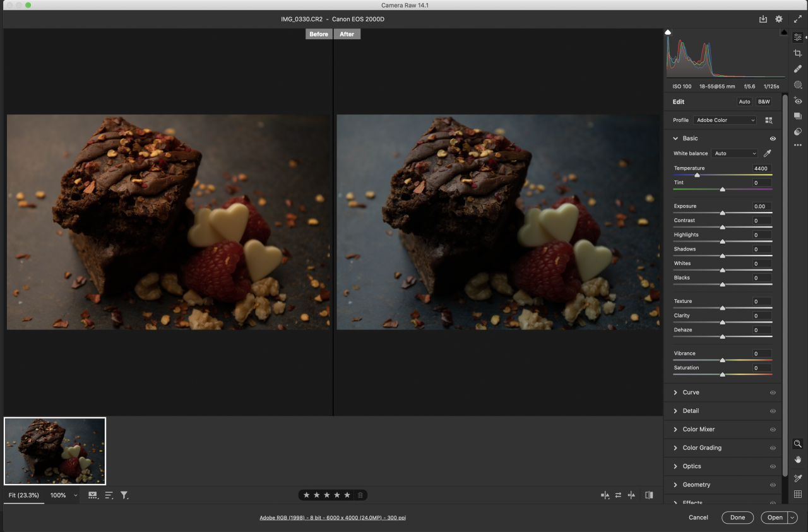Open the White balance Auto dropdown
Screen dimensions: 808x532
[x=735, y=153]
